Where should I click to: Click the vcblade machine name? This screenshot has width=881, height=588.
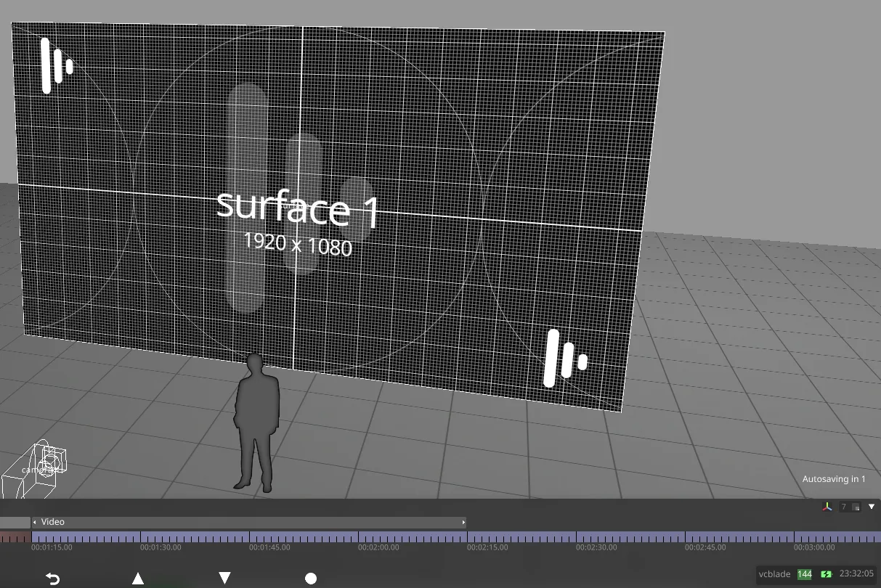(775, 574)
